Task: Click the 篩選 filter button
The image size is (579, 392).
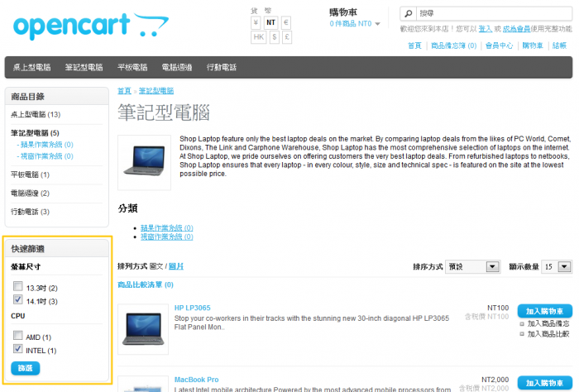Action: coord(26,368)
